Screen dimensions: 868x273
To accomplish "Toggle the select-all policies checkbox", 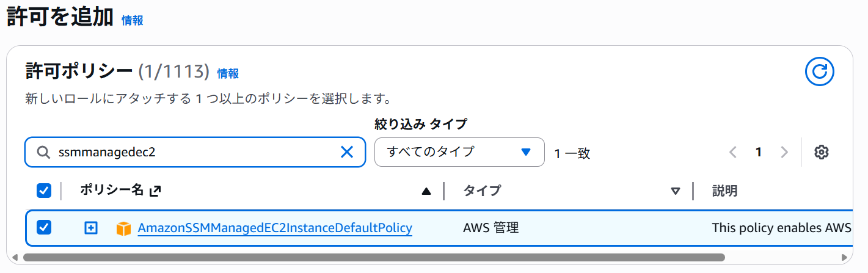I will (x=44, y=191).
